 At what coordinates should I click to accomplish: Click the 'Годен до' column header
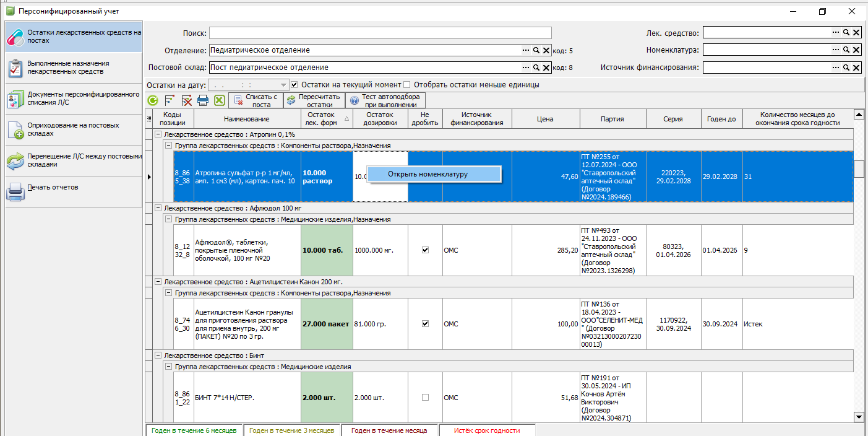click(x=721, y=119)
